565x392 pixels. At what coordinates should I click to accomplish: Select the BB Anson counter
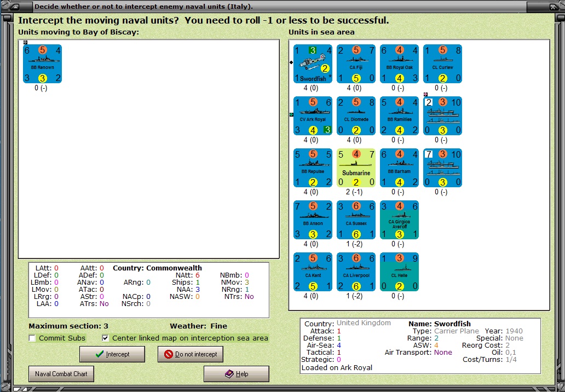pyautogui.click(x=313, y=220)
